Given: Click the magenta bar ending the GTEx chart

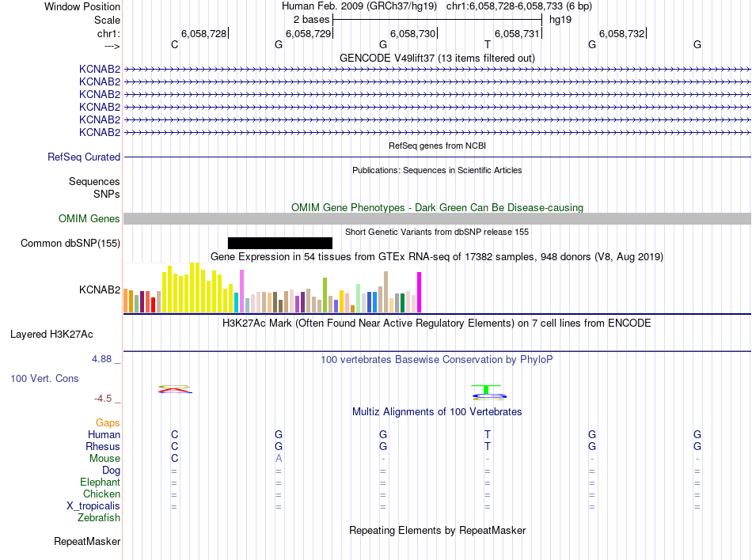Looking at the screenshot, I should click(x=420, y=292).
